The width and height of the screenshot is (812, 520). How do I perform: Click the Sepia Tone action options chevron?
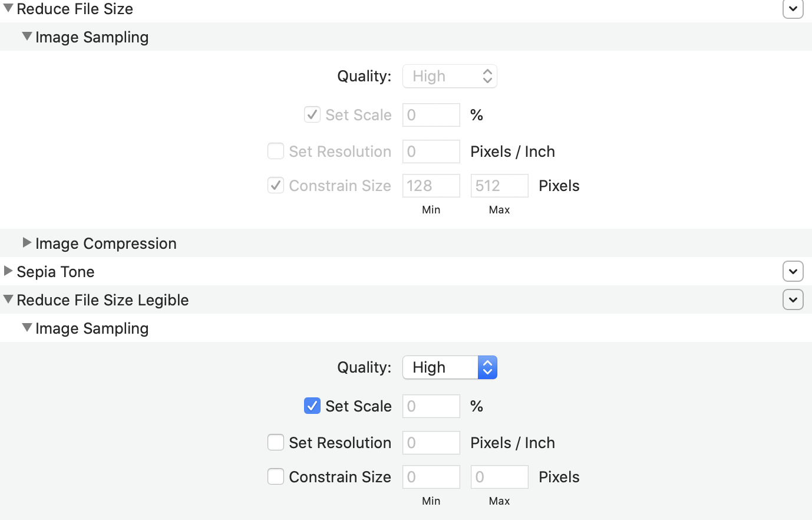793,271
